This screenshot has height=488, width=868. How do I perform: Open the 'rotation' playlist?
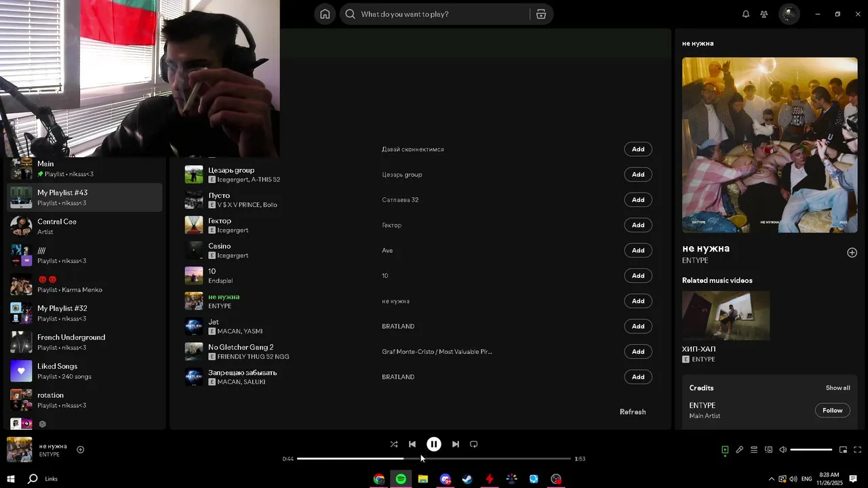85,401
